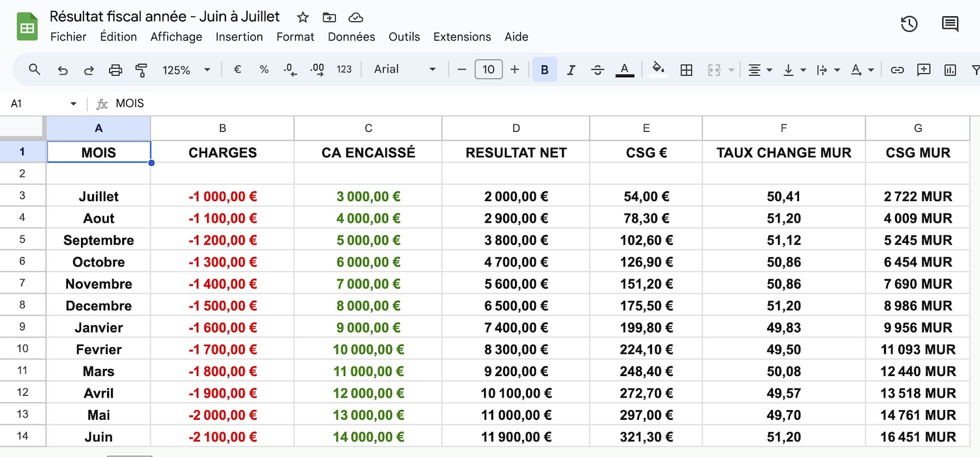
Task: Decrease decimal places
Action: (x=289, y=69)
